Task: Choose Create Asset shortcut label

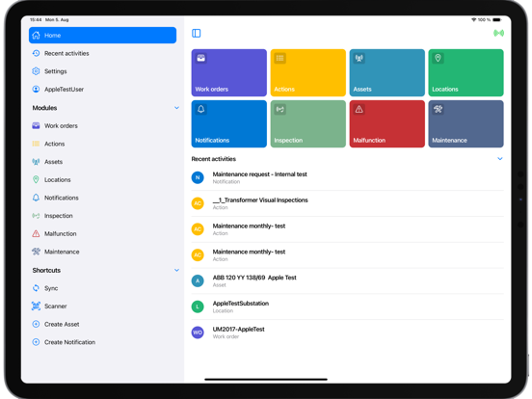Action: pyautogui.click(x=62, y=325)
